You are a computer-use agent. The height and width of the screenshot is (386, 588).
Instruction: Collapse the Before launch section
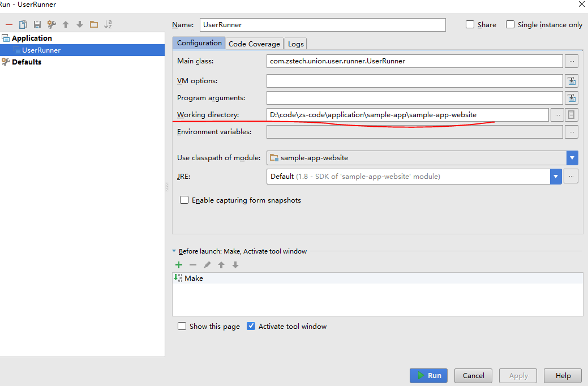click(x=174, y=251)
